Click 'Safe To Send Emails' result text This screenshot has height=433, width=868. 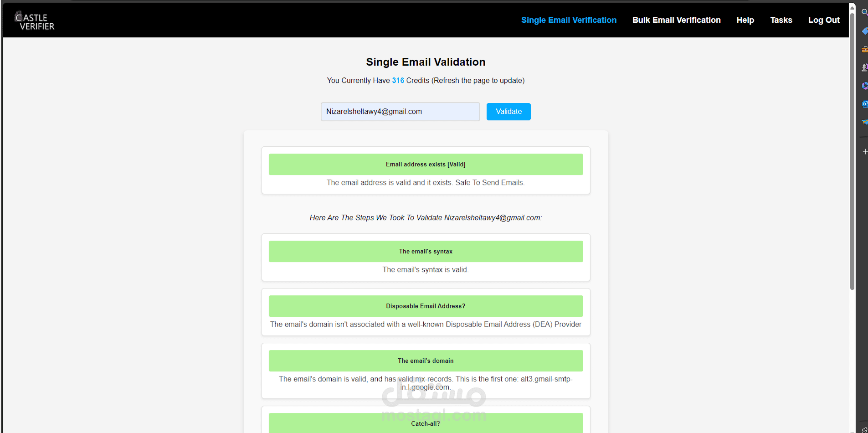(x=489, y=183)
